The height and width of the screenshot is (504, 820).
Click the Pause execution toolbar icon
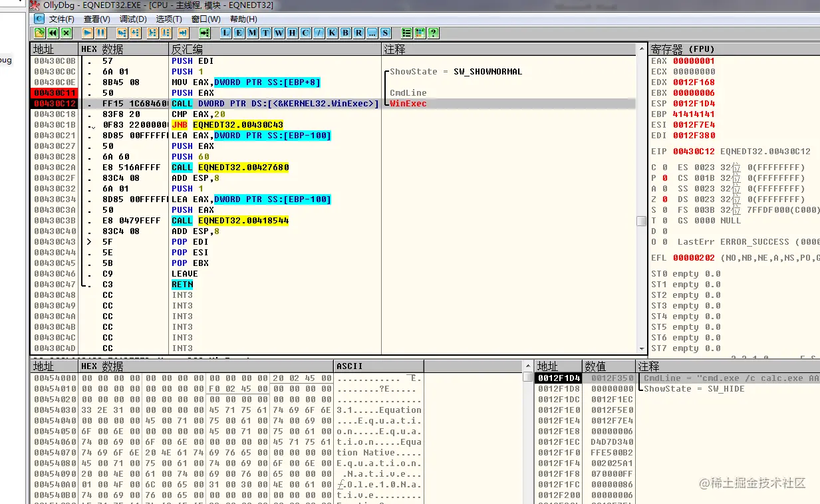[x=100, y=33]
